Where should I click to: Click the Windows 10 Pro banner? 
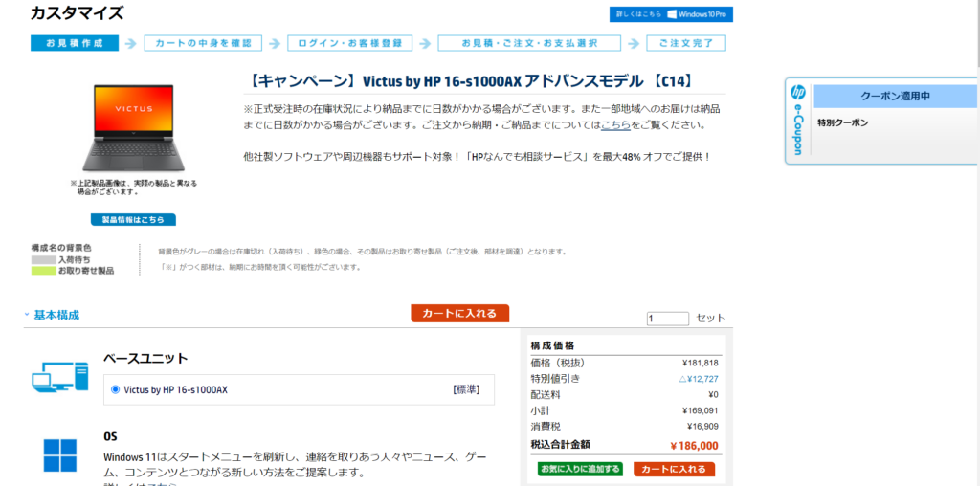[671, 14]
